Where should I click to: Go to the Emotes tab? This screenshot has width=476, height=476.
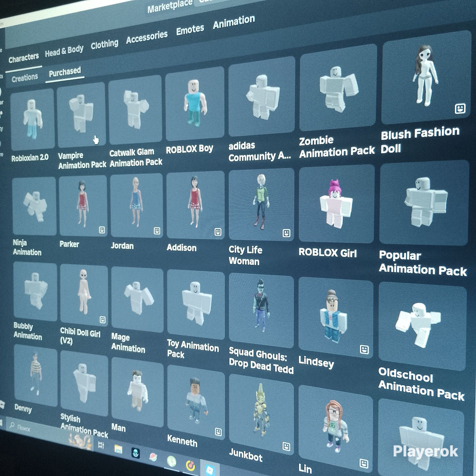[x=190, y=30]
